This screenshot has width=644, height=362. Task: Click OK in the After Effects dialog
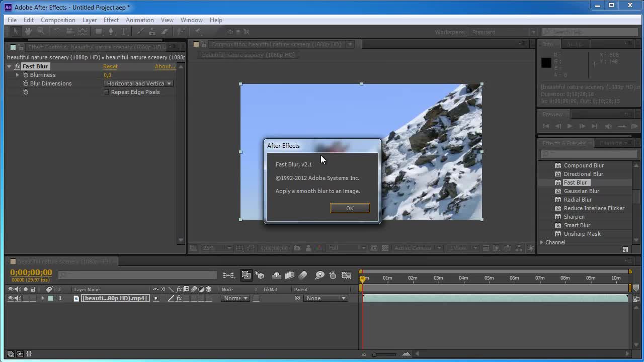point(350,208)
